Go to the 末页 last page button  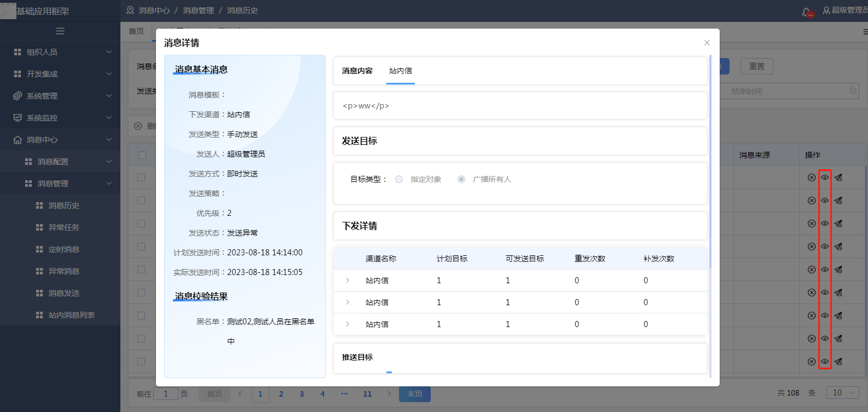[415, 394]
